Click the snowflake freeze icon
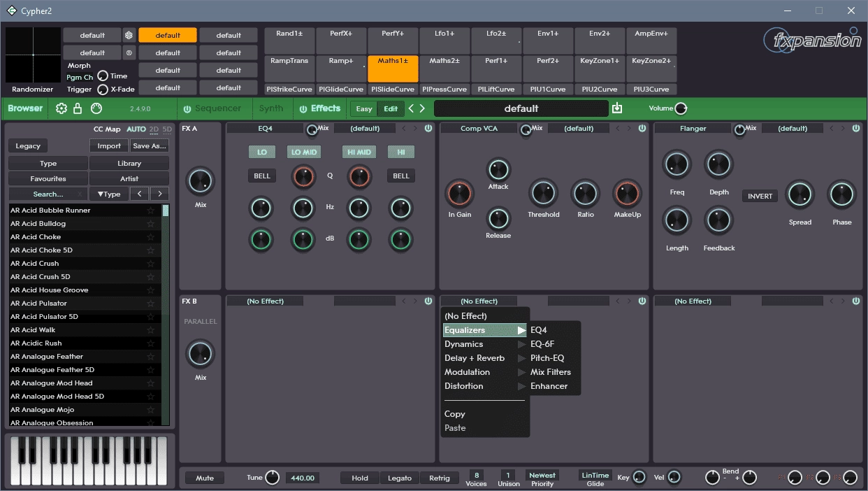Screen dimensions: 868x491 (x=129, y=35)
